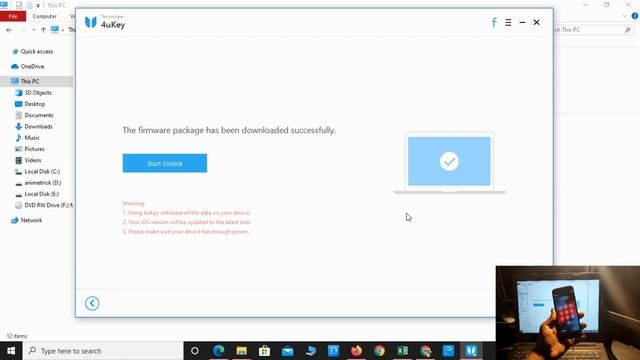The image size is (640, 360).
Task: Click the Explorer up-one-level arrow
Action: 43,30
